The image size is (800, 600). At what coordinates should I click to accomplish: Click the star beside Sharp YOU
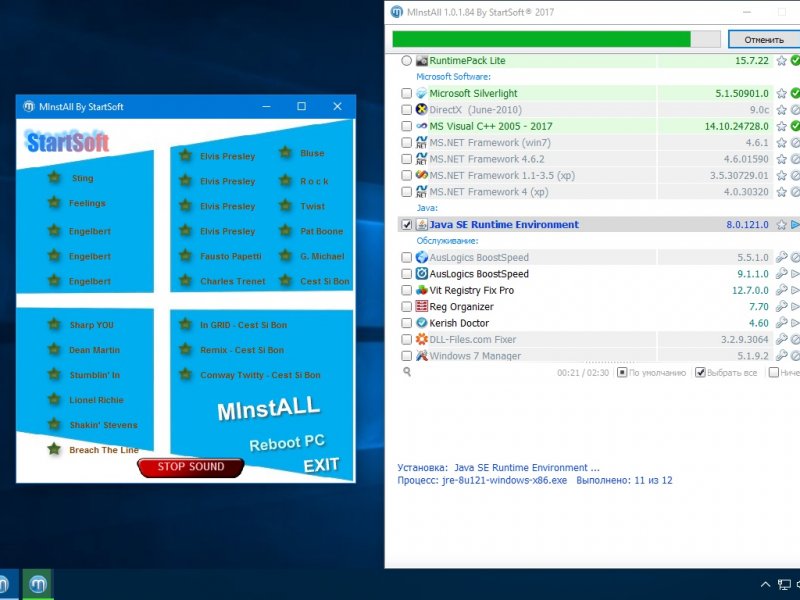54,324
